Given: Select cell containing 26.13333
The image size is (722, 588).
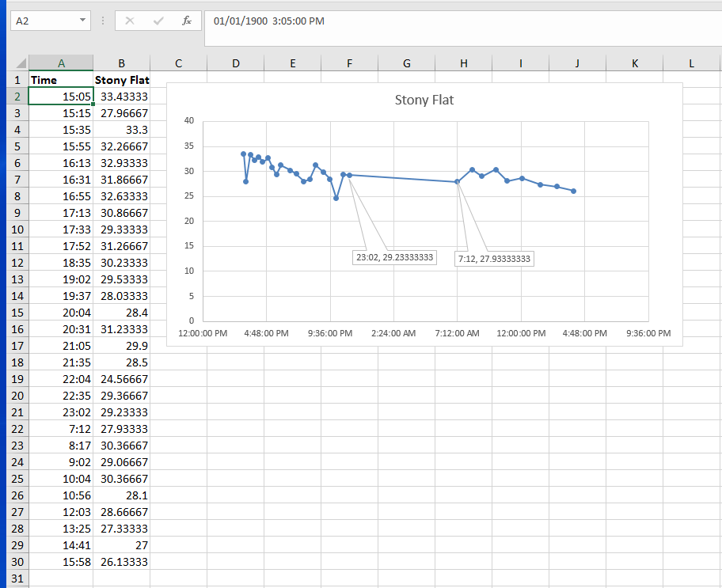Looking at the screenshot, I should 122,562.
